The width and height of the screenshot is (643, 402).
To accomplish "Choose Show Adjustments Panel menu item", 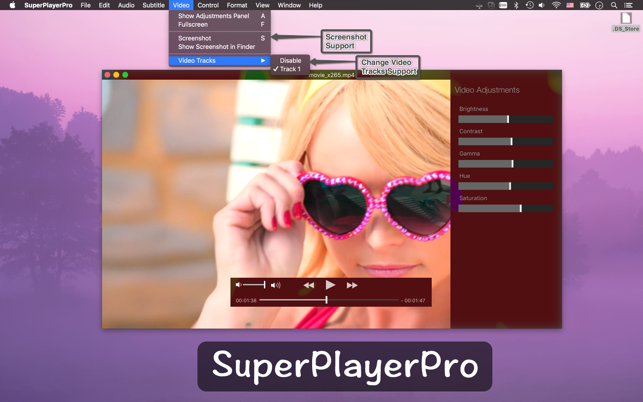I will [220, 16].
